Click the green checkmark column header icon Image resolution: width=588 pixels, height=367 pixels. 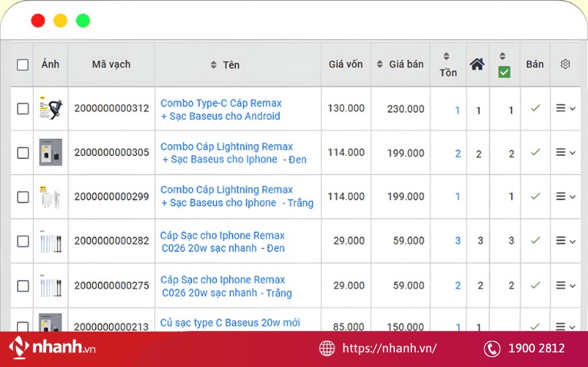[x=503, y=71]
